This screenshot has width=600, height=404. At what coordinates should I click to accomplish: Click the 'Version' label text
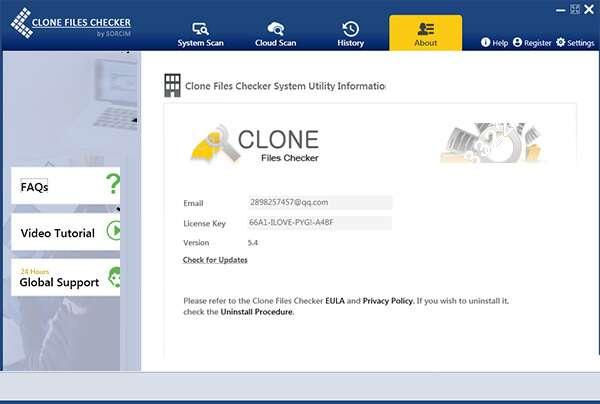pos(196,243)
